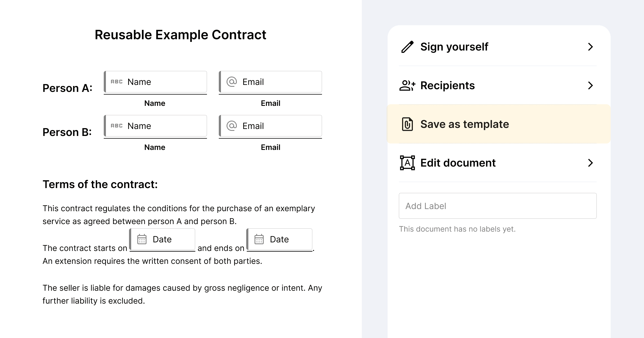Screen dimensions: 644x338
Task: Select the Save as template menu entry
Action: click(x=499, y=124)
